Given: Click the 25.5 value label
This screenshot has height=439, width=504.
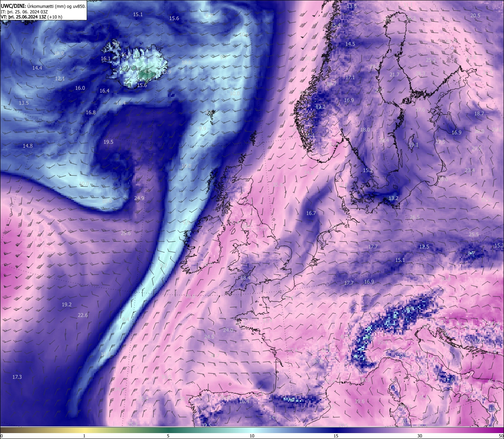Looking at the screenshot, I should tap(474, 235).
